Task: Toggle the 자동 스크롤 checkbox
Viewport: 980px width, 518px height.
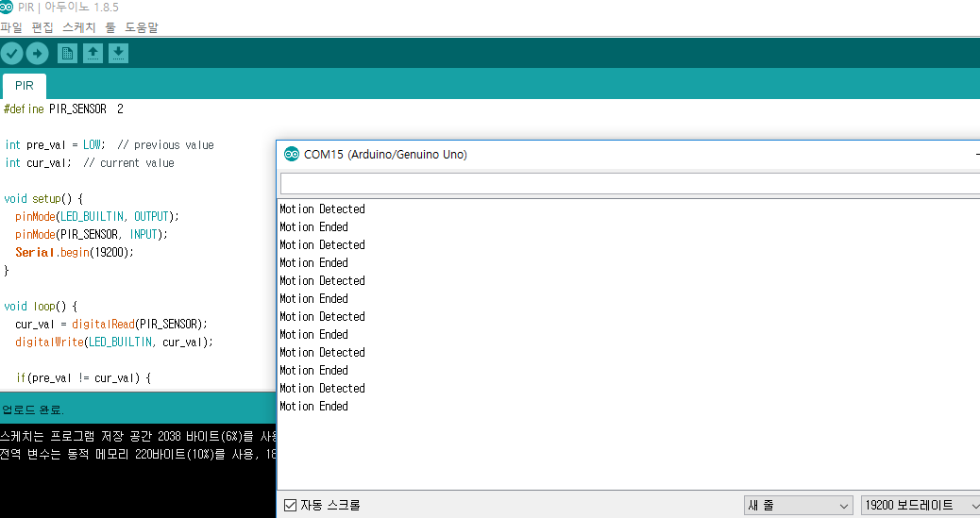Action: click(290, 505)
